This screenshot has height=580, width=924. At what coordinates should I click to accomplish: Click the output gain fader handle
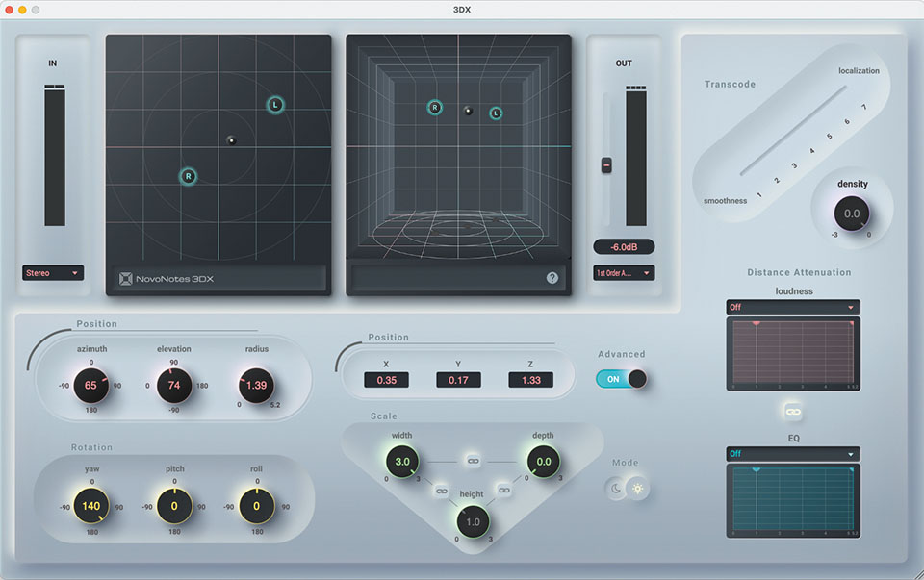[x=606, y=165]
